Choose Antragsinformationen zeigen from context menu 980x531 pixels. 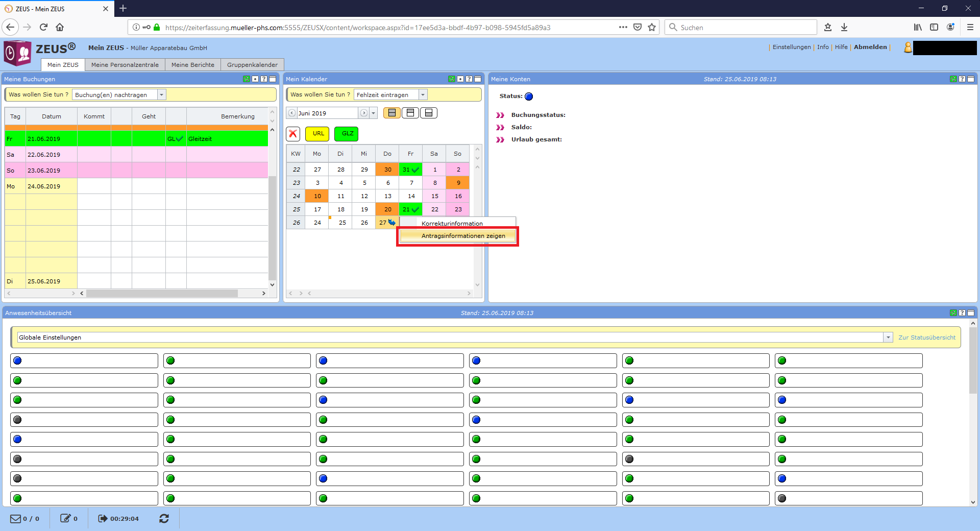(x=463, y=236)
